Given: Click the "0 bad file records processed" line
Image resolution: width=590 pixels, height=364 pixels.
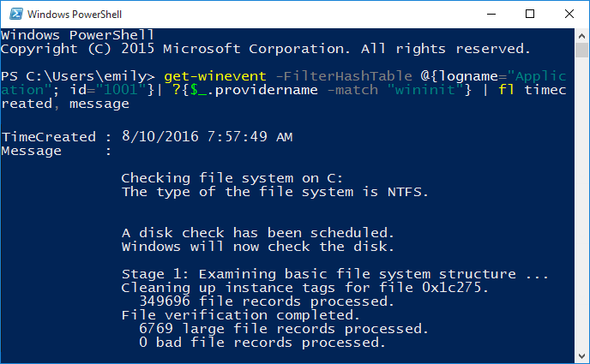Looking at the screenshot, I should (261, 343).
